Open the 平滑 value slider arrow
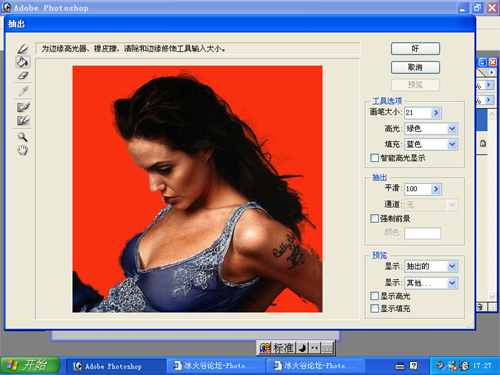Screen dimensions: 500x375 [436, 189]
